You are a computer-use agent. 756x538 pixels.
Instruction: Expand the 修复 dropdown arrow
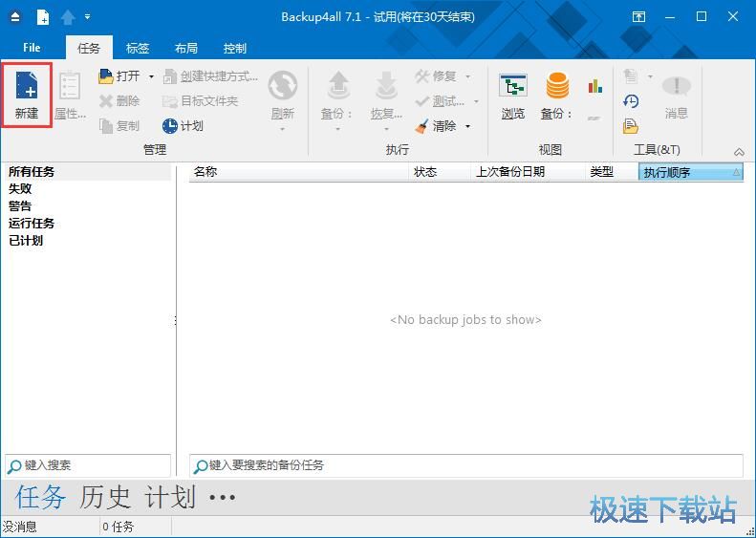tap(467, 76)
